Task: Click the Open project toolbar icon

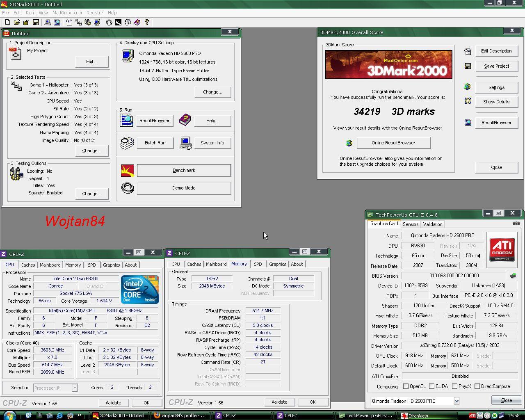Action: coord(17,22)
